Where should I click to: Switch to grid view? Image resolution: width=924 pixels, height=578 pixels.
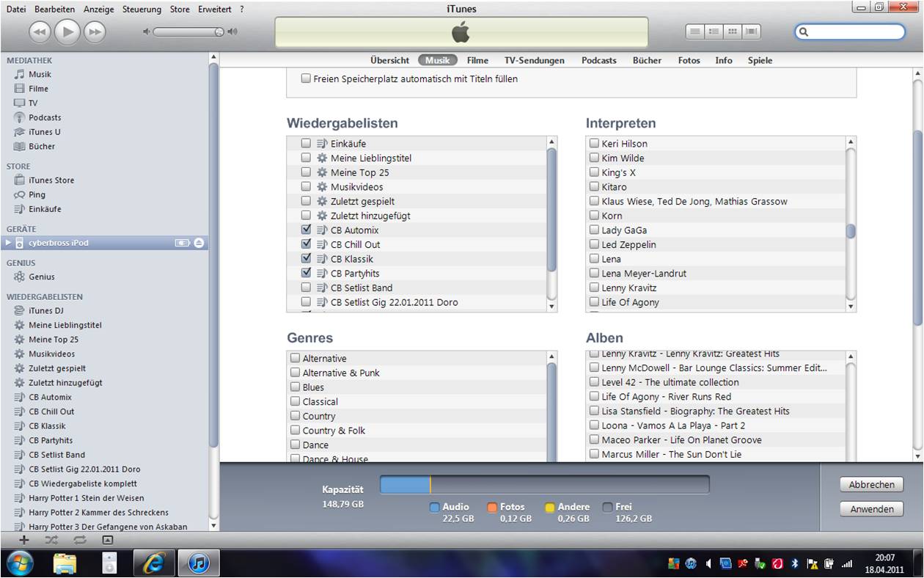point(732,32)
